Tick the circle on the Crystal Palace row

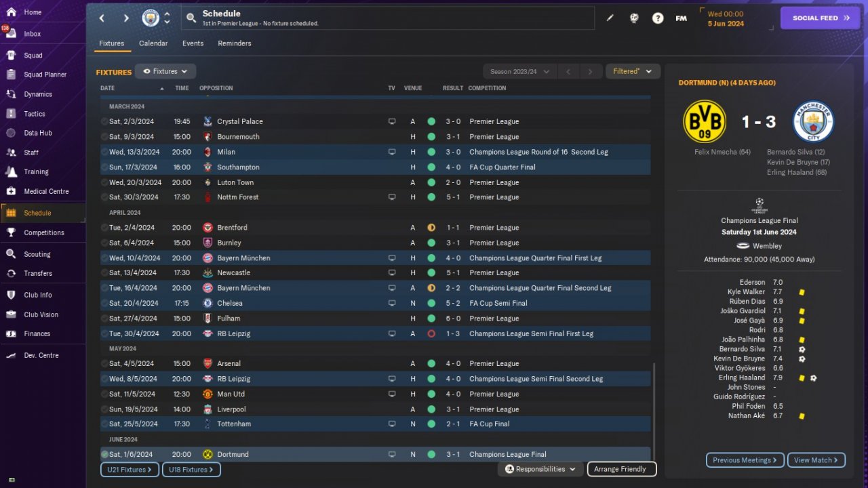click(x=104, y=122)
